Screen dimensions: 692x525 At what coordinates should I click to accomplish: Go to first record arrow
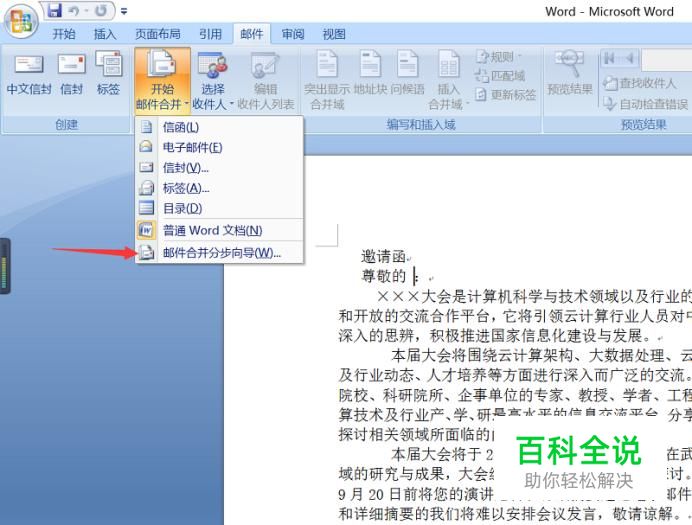point(609,58)
